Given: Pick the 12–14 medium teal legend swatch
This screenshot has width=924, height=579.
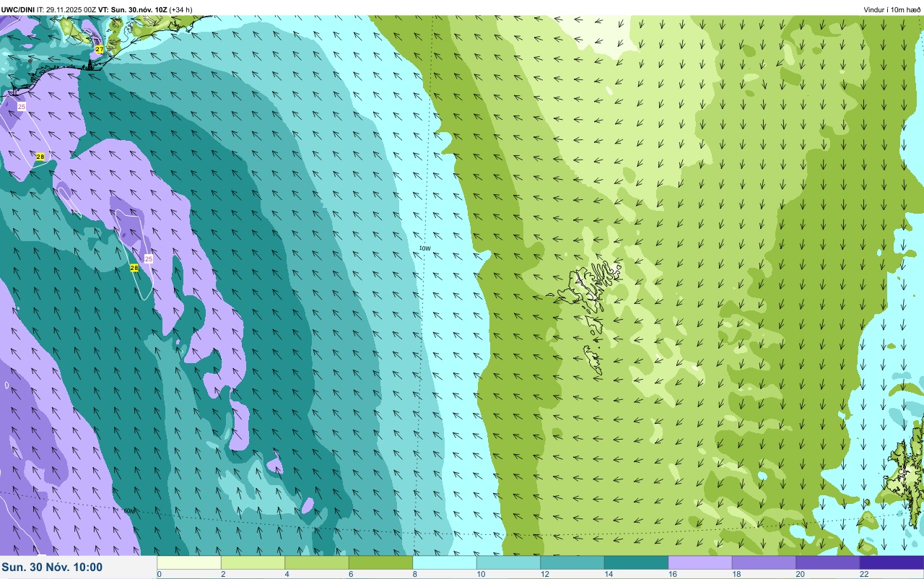Looking at the screenshot, I should [x=572, y=562].
